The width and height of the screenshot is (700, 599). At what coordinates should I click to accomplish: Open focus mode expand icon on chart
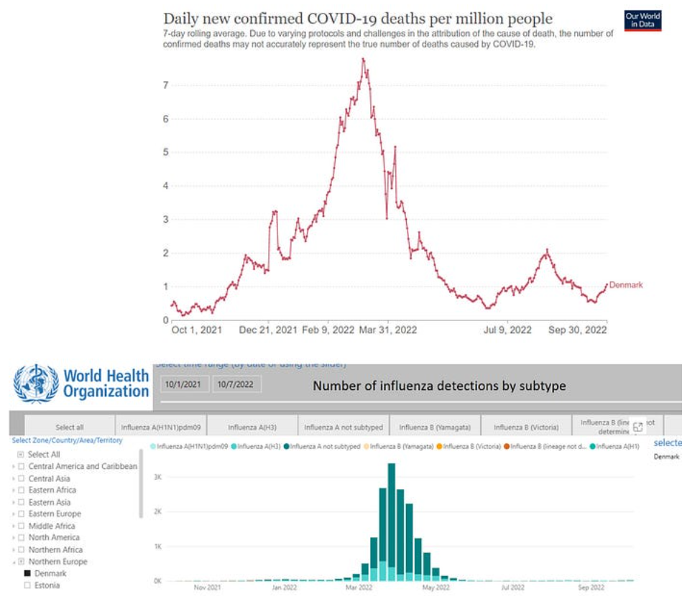[x=637, y=427]
